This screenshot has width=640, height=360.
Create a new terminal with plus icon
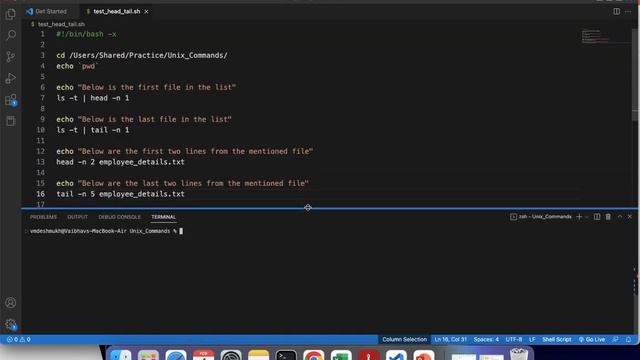click(579, 217)
